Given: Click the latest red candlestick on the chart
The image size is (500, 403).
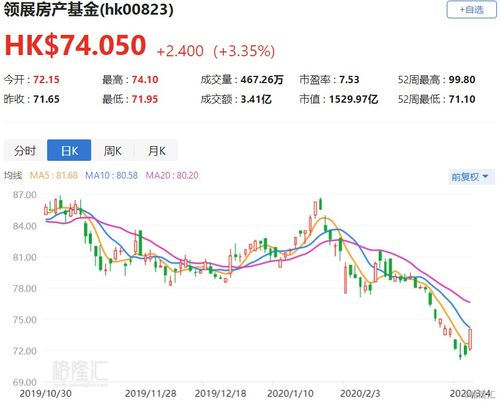Looking at the screenshot, I should tap(470, 339).
